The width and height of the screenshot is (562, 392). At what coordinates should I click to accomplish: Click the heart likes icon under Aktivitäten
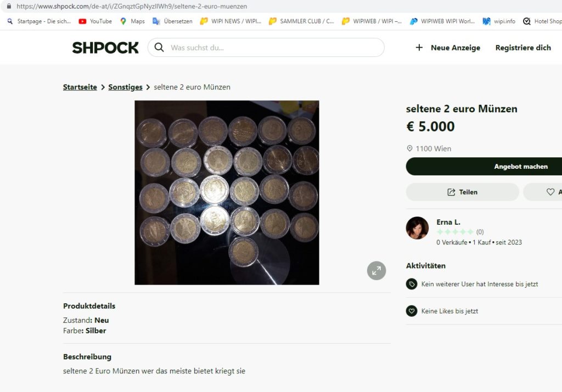coord(412,311)
